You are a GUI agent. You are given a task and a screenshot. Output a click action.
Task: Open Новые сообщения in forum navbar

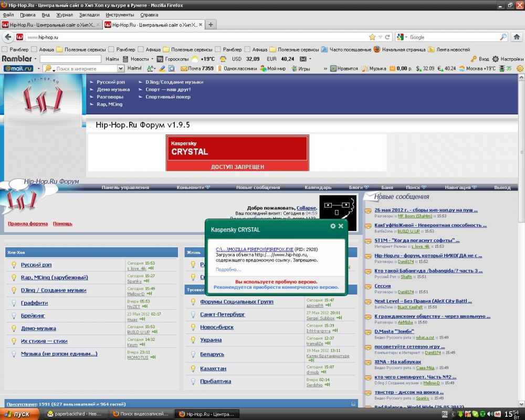[x=258, y=187]
